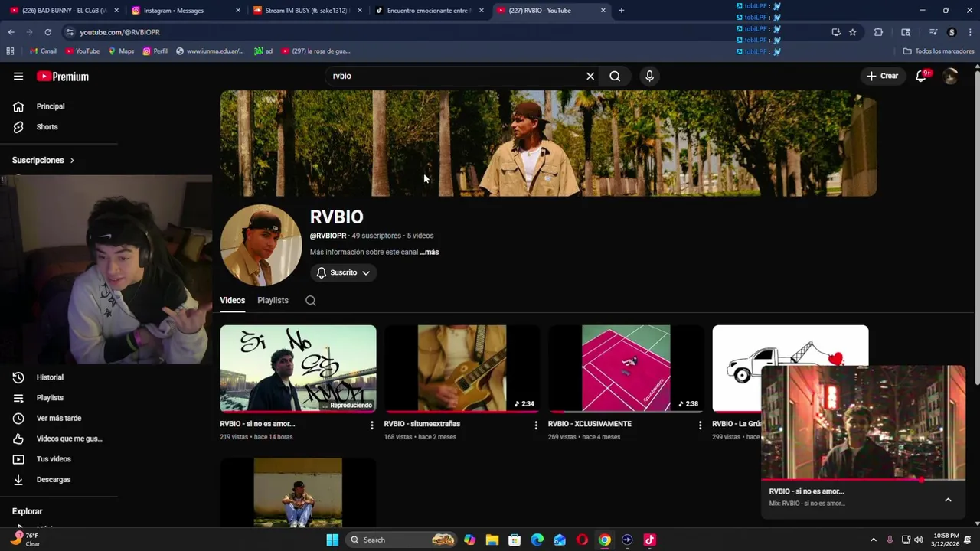Open Tus videos in sidebar
This screenshot has width=980, height=551.
tap(54, 459)
